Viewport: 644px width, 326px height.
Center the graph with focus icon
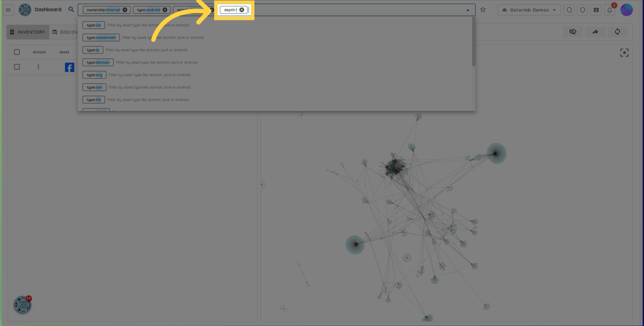pos(624,53)
